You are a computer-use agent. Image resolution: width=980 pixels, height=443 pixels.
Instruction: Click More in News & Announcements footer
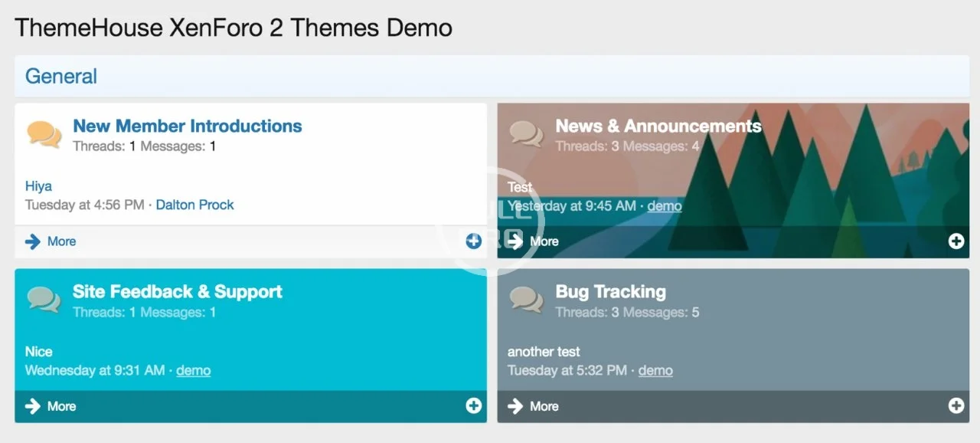[x=544, y=241]
